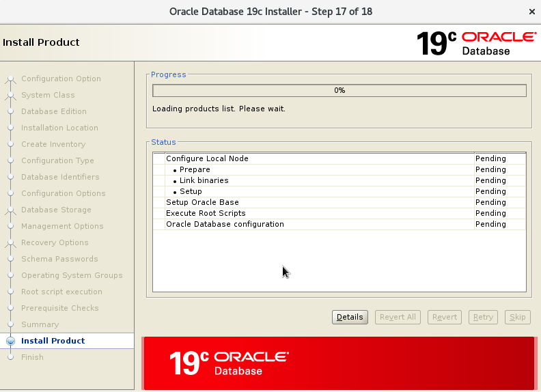Click the Prepare status row
Screen dimensions: 541x392
click(x=339, y=169)
